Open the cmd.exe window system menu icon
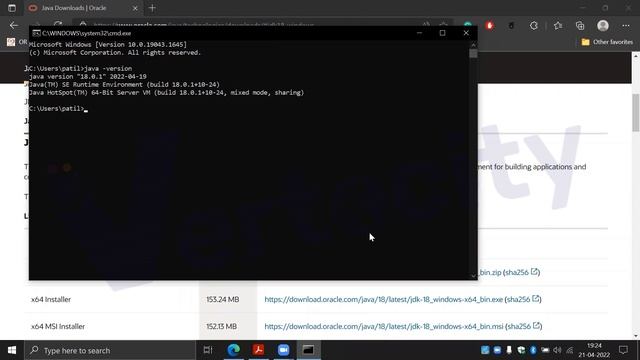 [x=36, y=33]
